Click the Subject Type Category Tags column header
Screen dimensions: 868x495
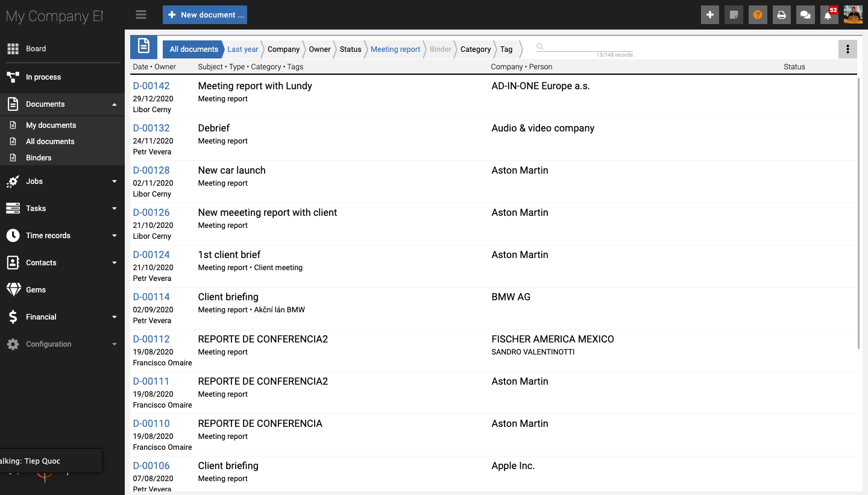(x=250, y=67)
